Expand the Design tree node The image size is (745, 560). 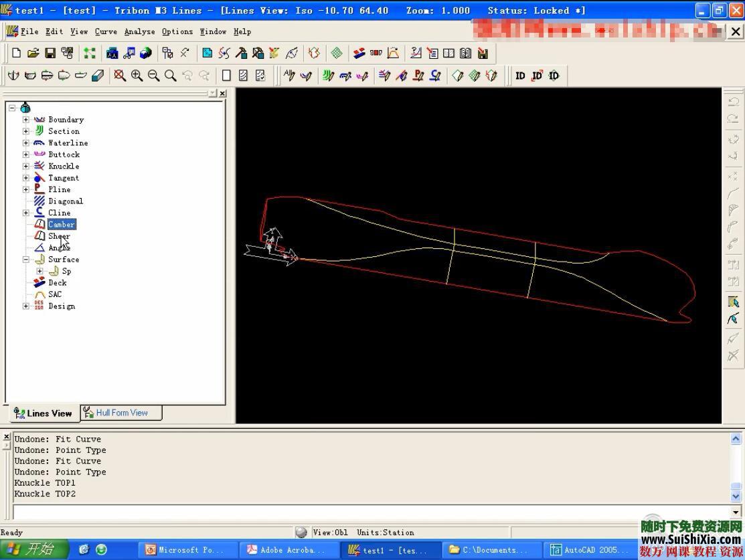[26, 306]
